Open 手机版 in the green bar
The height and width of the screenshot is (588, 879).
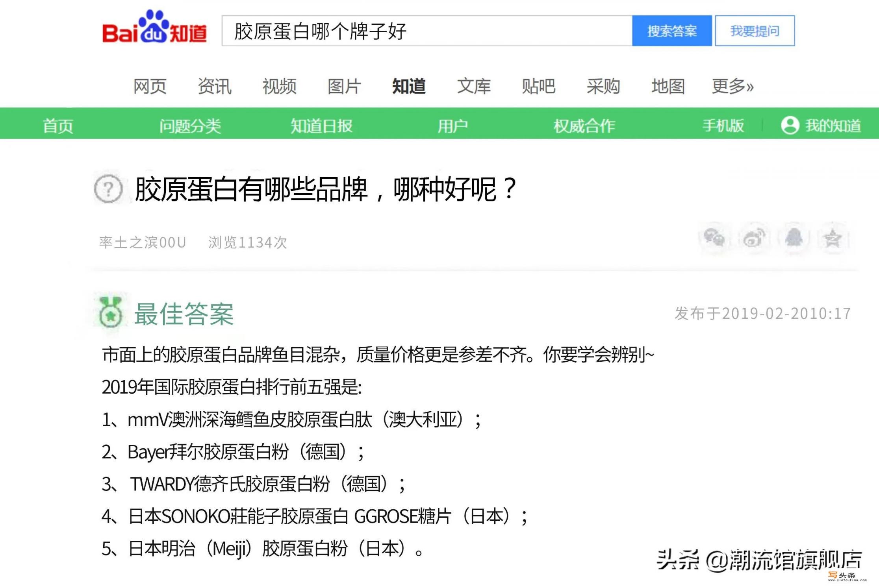723,126
